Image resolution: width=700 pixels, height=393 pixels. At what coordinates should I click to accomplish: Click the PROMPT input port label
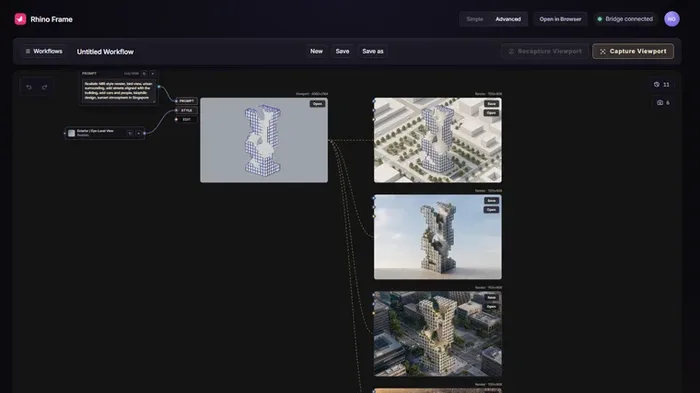coord(187,101)
